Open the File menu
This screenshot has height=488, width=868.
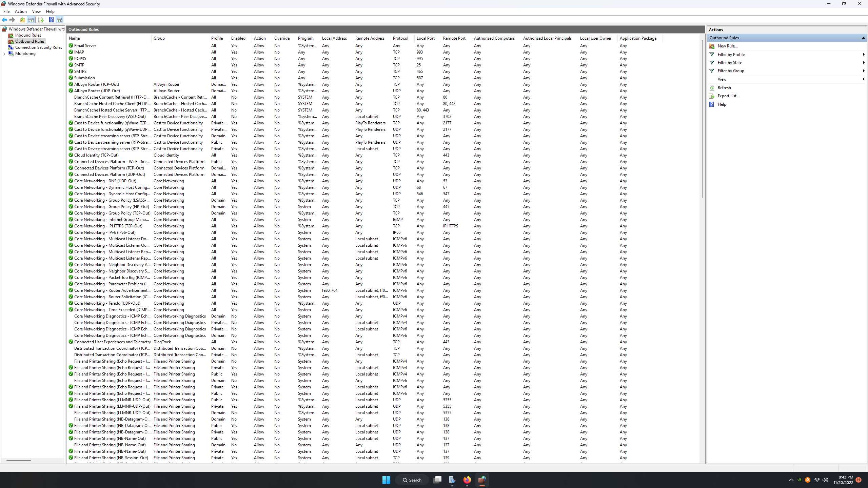tap(6, 12)
